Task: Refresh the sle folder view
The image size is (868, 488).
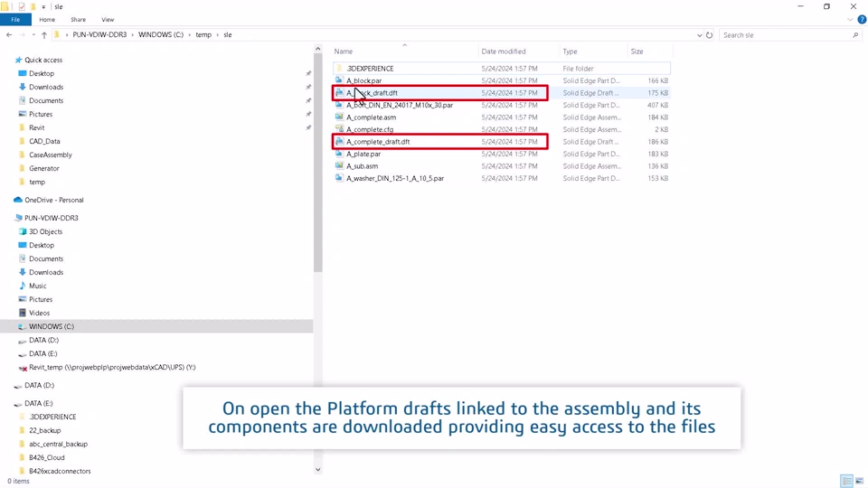Action: [709, 35]
